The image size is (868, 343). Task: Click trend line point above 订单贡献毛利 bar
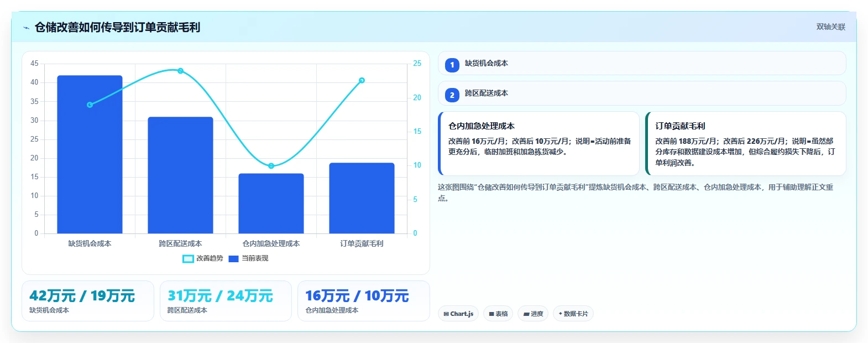362,80
